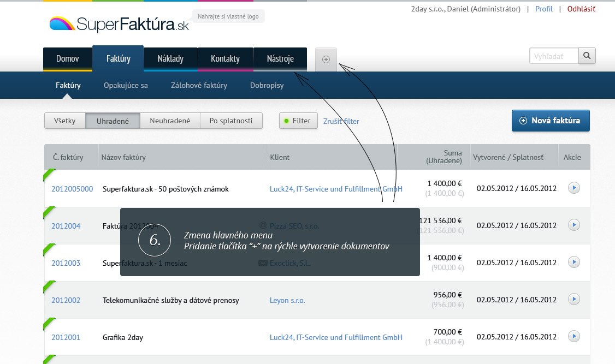This screenshot has height=364, width=615.
Task: Show Všetky invoices
Action: point(64,121)
